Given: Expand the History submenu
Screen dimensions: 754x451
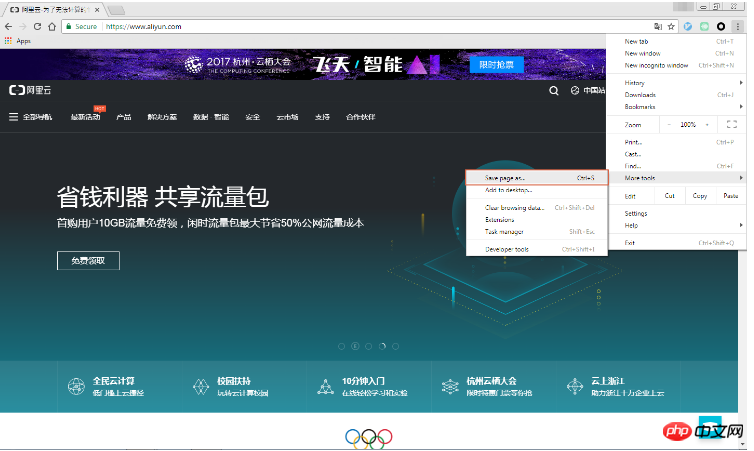Looking at the screenshot, I should pyautogui.click(x=677, y=83).
